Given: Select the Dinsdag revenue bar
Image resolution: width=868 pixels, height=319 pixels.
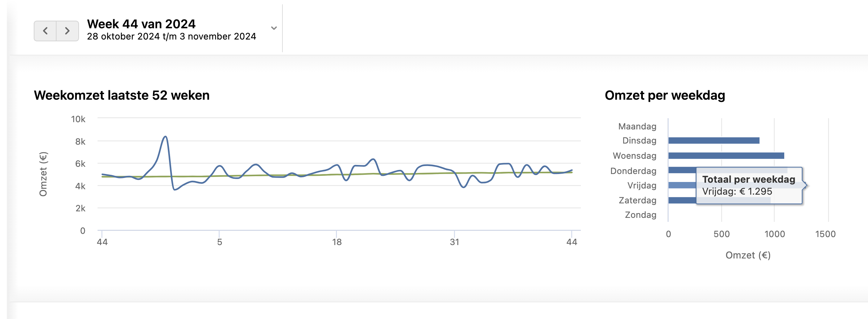Looking at the screenshot, I should (714, 141).
